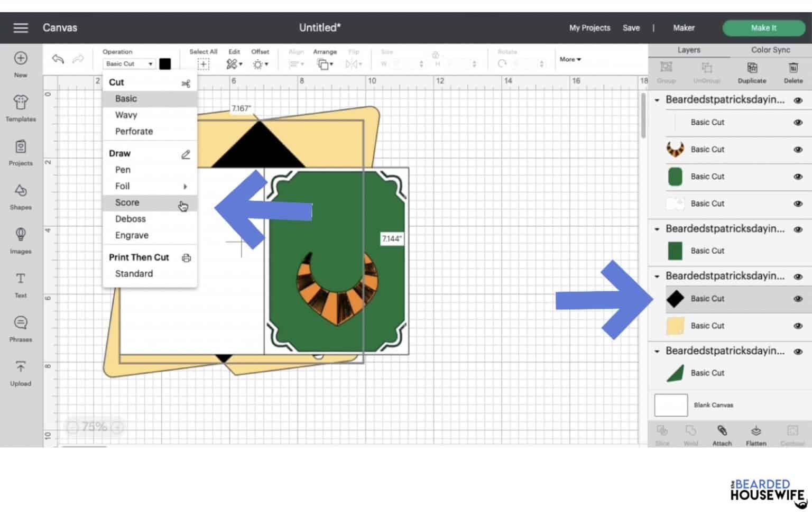Open the More options dropdown
The height and width of the screenshot is (516, 812).
click(569, 59)
